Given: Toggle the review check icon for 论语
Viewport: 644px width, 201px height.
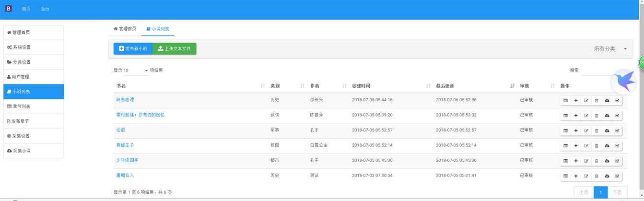Looking at the screenshot, I should pyautogui.click(x=617, y=130).
